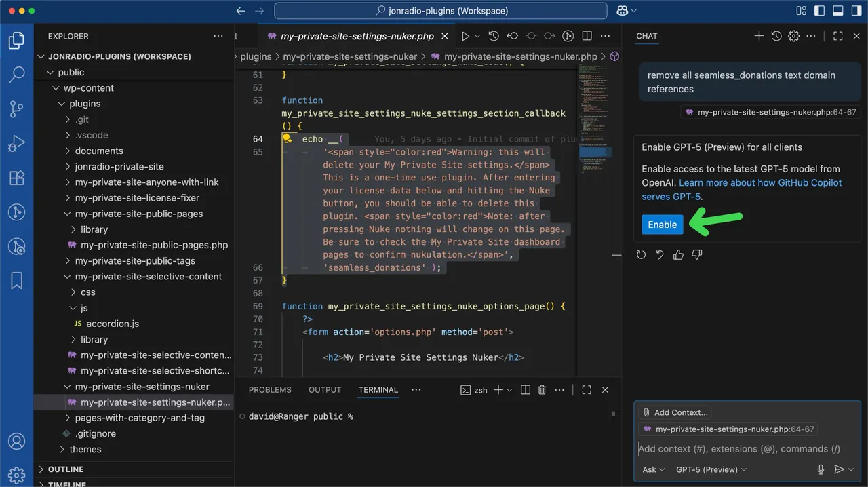The height and width of the screenshot is (487, 868).
Task: Open the Extensions view
Action: coord(16,178)
